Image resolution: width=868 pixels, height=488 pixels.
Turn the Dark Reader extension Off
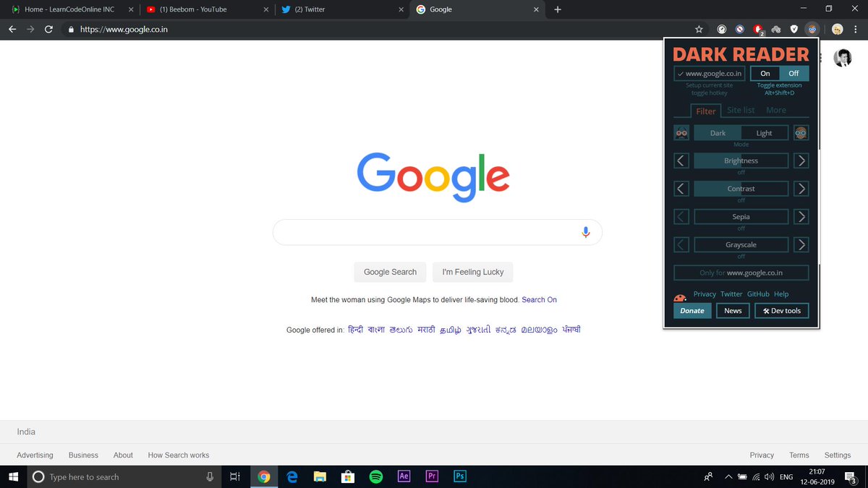coord(793,73)
